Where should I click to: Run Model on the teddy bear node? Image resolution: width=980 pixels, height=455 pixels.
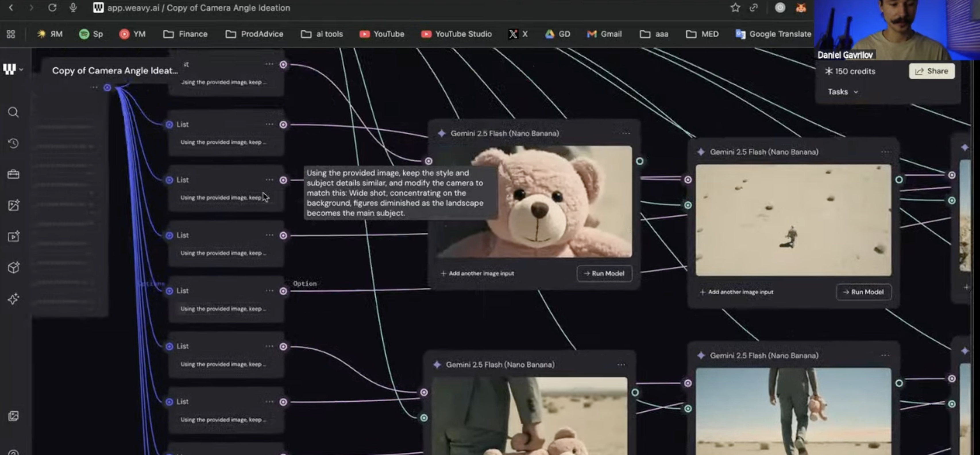(604, 273)
